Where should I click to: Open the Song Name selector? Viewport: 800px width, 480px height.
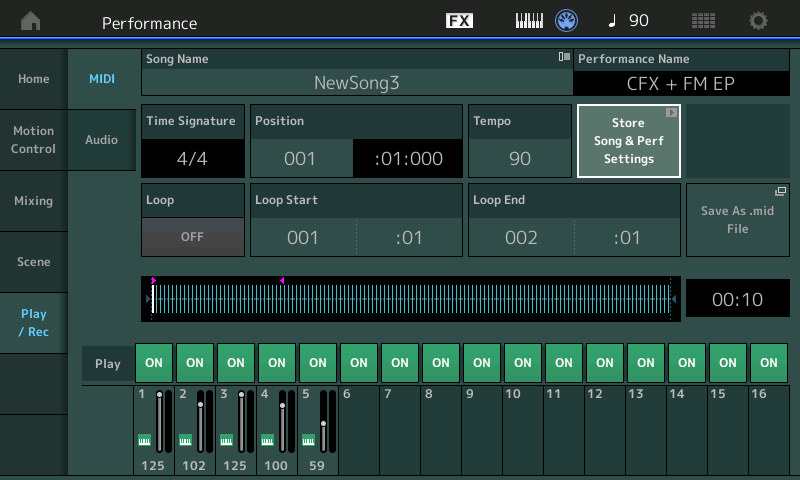[357, 83]
